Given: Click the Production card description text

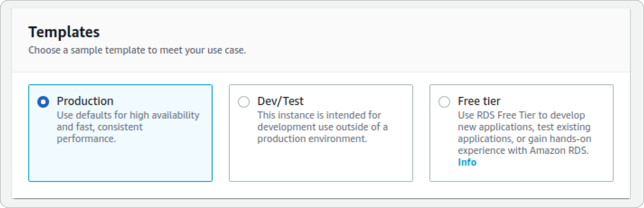Looking at the screenshot, I should tap(128, 127).
